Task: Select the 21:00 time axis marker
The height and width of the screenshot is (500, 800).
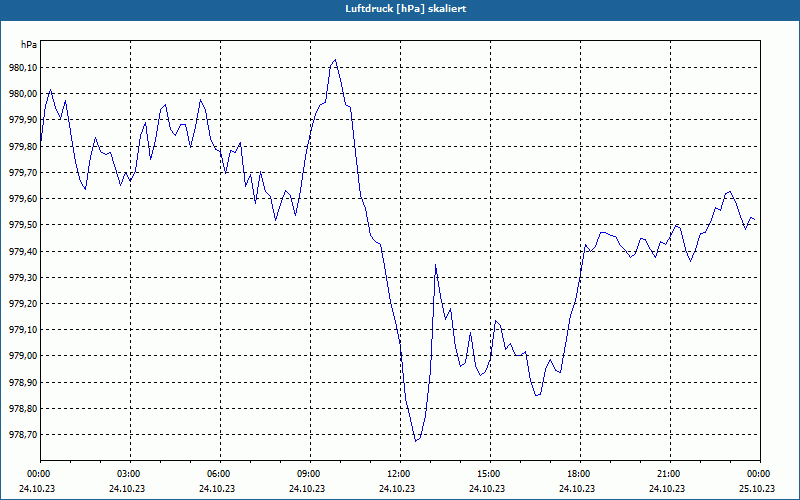Action: click(x=670, y=474)
